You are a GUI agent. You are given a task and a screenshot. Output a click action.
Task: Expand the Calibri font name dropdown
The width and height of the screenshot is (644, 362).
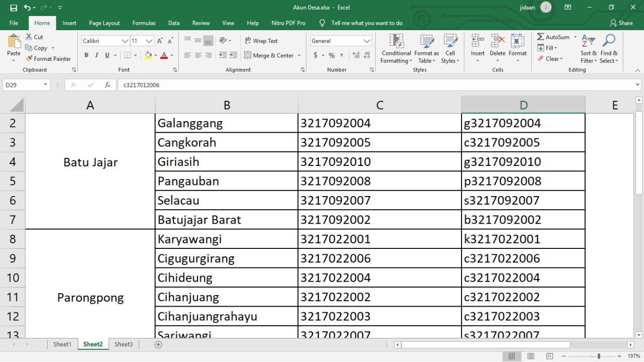(x=125, y=41)
